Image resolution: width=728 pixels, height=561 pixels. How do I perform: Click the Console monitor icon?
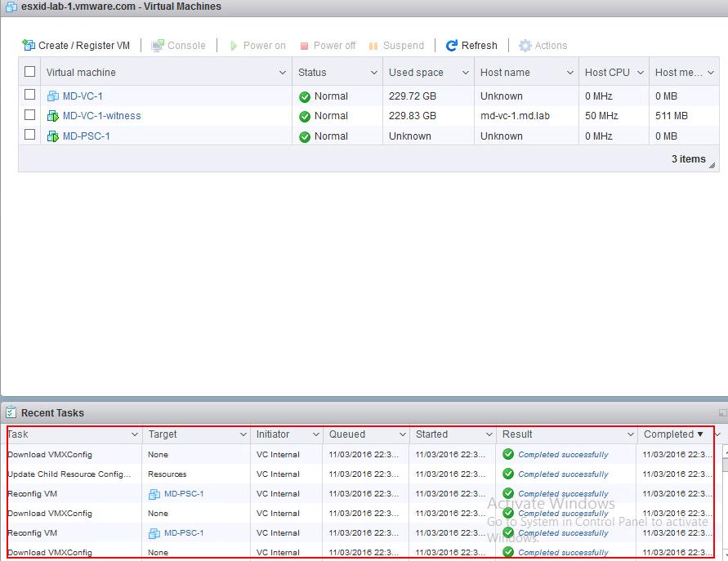pos(158,45)
